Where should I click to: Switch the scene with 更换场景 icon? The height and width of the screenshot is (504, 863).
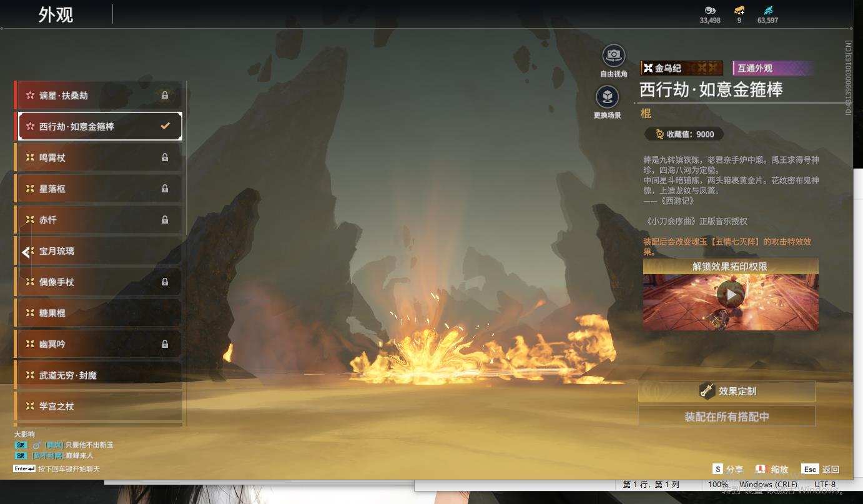pos(607,97)
